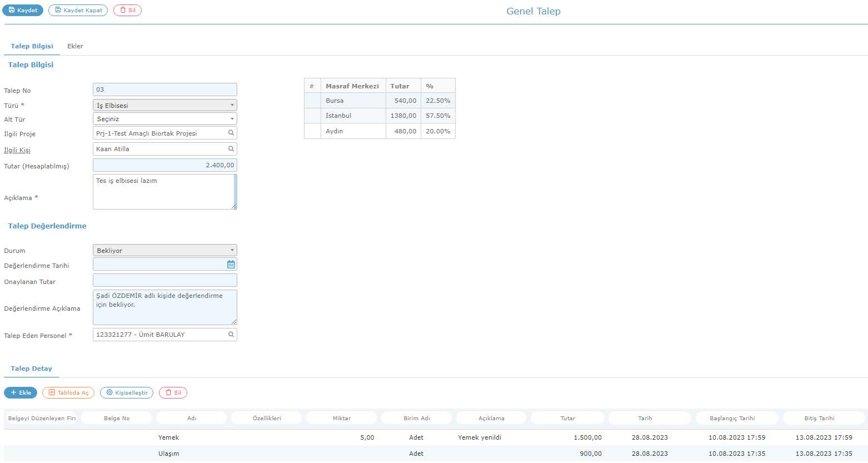Click the Tutar (Hesaplatılmış) field

[x=165, y=165]
